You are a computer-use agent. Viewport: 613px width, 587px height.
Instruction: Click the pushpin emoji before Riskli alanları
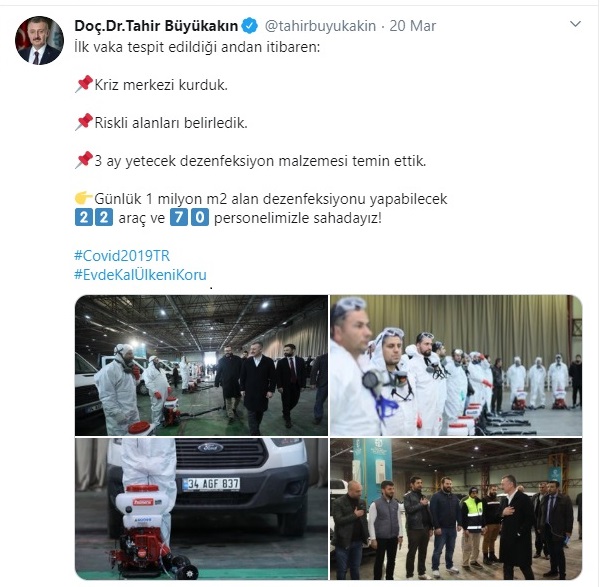click(84, 122)
